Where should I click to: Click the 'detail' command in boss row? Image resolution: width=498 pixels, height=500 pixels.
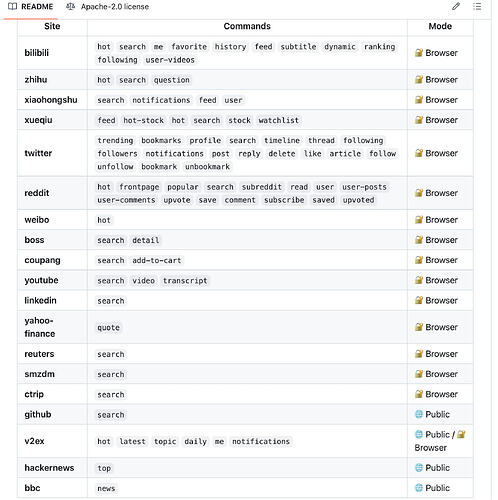click(146, 240)
